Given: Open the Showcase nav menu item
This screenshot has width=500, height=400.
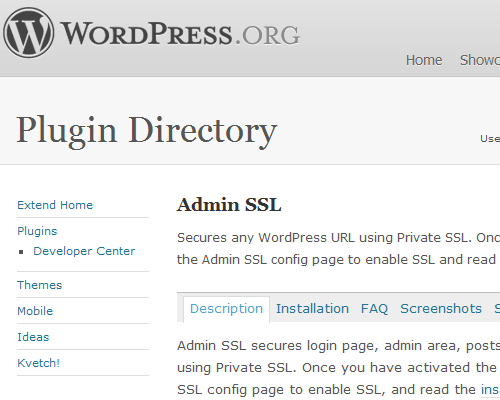Looking at the screenshot, I should 480,60.
